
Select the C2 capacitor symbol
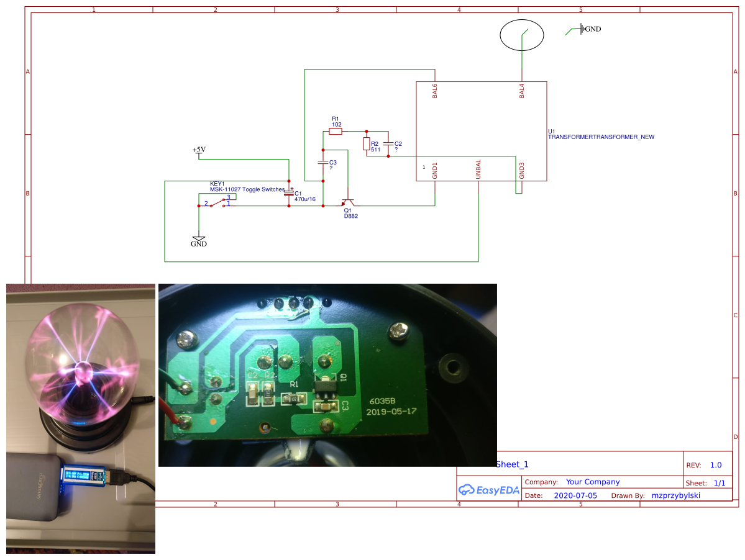[x=388, y=144]
